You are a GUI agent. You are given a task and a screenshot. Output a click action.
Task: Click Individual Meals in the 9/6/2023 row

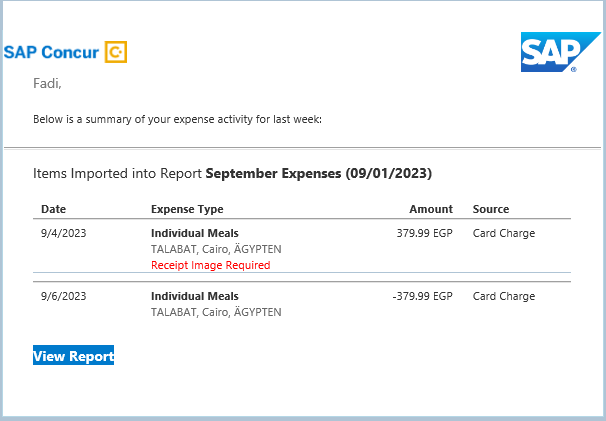(x=195, y=296)
